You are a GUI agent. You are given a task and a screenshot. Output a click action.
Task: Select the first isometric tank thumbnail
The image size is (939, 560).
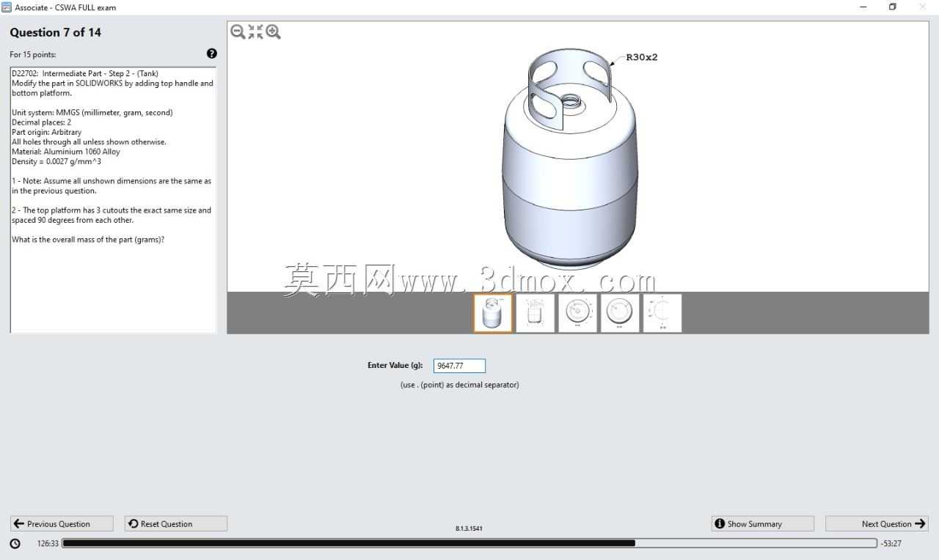pyautogui.click(x=493, y=313)
